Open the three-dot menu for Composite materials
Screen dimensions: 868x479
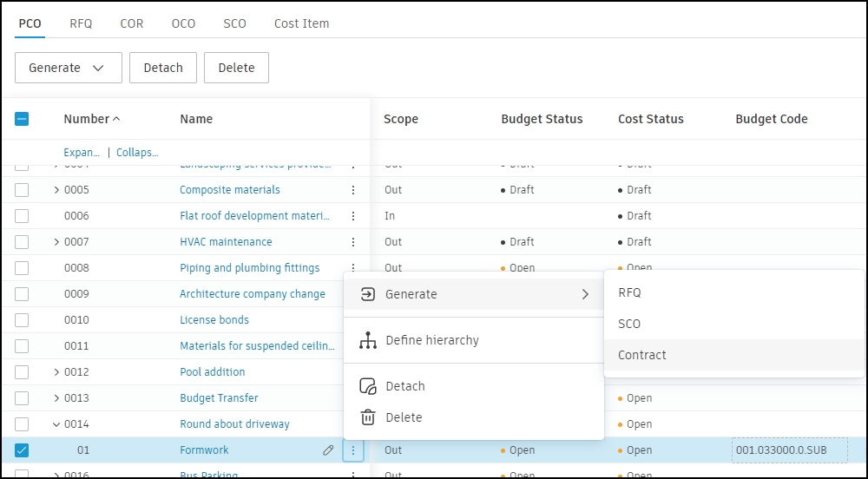pyautogui.click(x=353, y=190)
